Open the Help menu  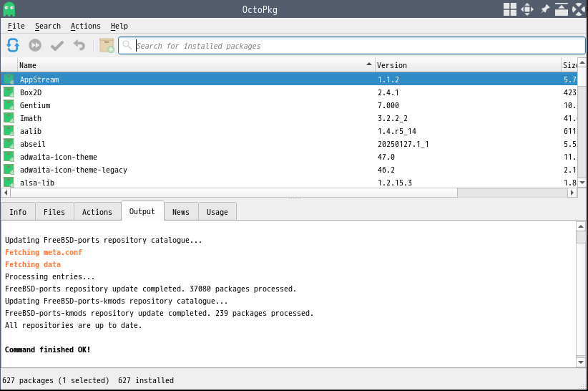click(119, 26)
